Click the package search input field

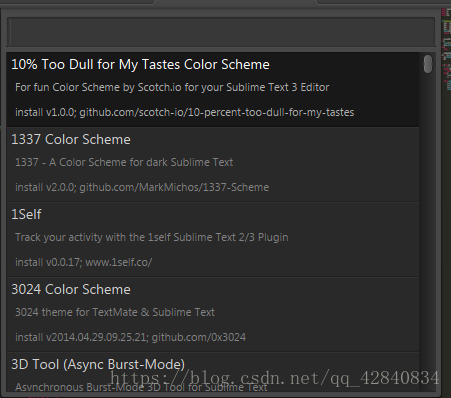pos(221,32)
